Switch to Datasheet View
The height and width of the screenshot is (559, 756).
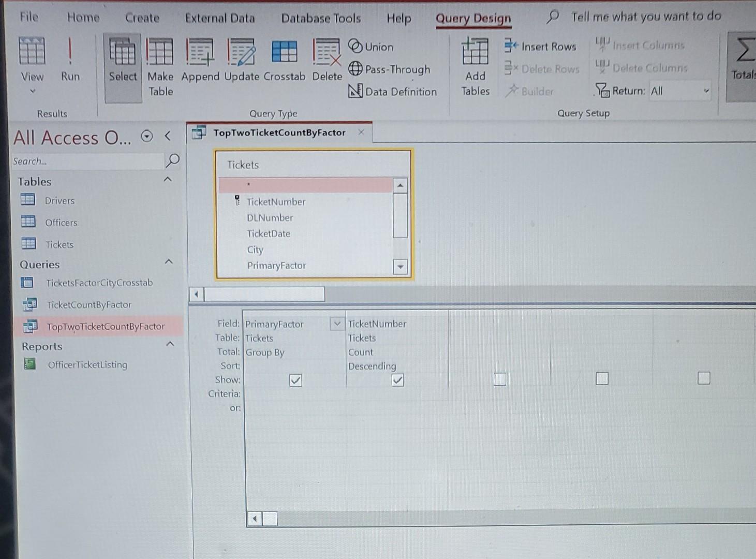[32, 57]
